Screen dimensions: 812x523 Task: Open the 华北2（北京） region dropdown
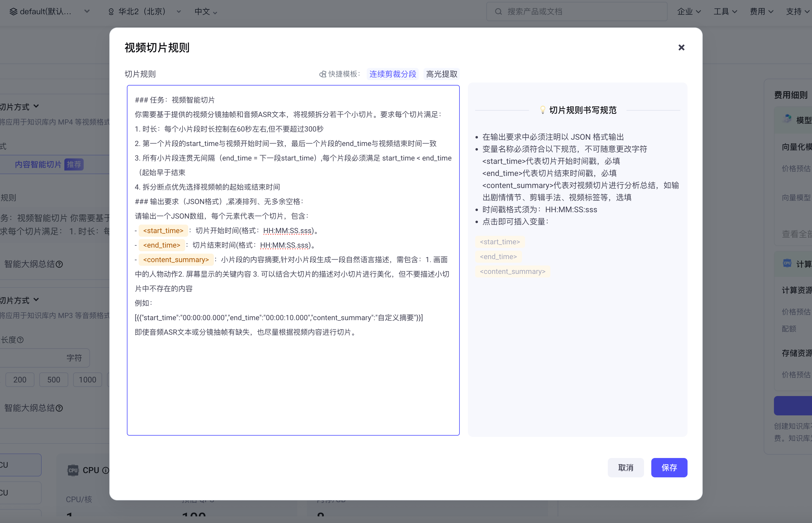145,11
